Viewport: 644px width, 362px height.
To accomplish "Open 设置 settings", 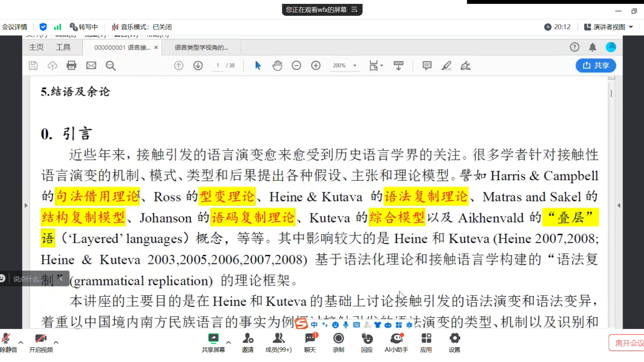I will [454, 342].
